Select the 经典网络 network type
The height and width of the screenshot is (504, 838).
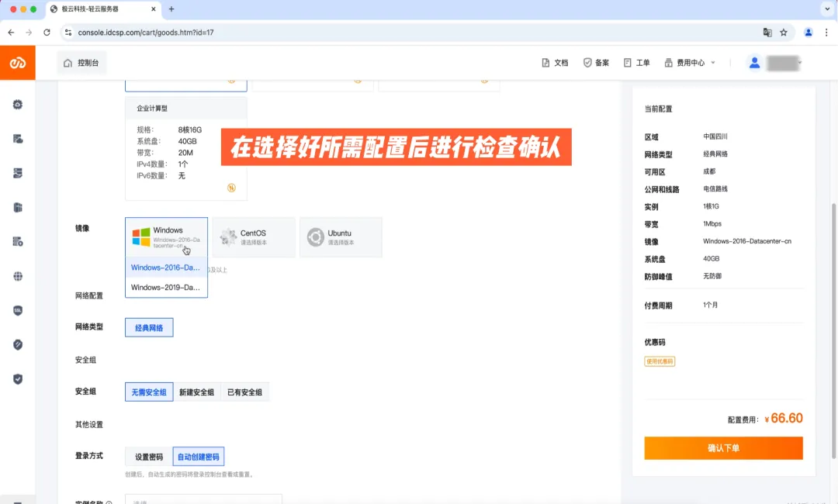pos(149,328)
